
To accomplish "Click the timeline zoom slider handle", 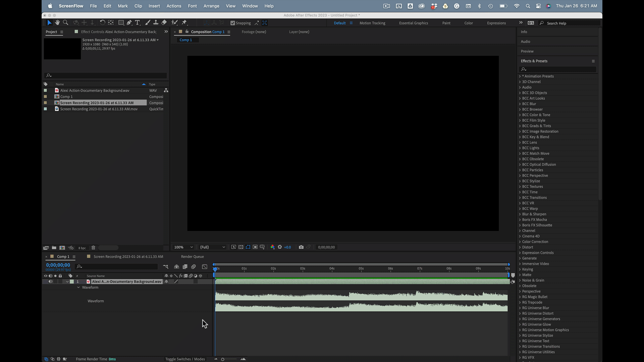I will tap(222, 359).
